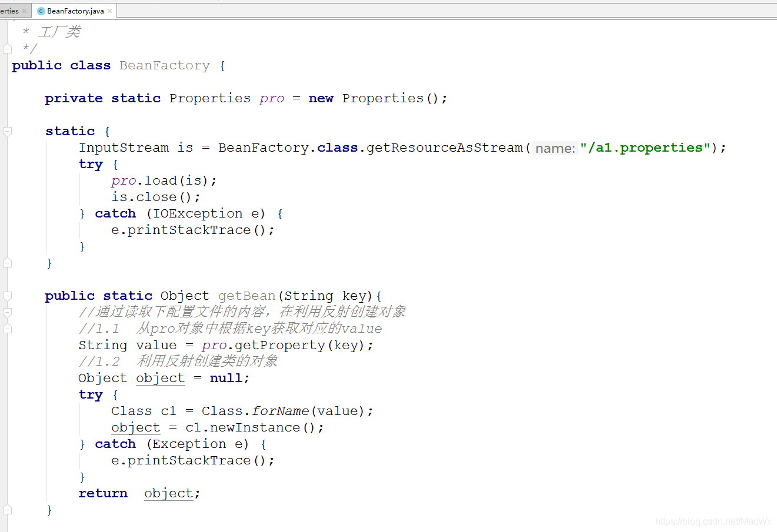This screenshot has height=532, width=777.
Task: Click 'IOException' in the catch clause
Action: tap(198, 213)
